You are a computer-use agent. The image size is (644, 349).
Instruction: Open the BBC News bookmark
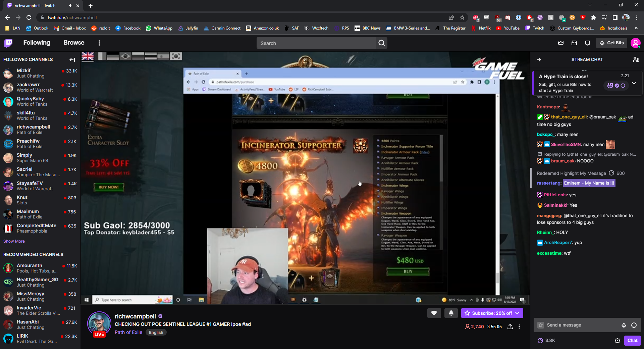pyautogui.click(x=368, y=28)
